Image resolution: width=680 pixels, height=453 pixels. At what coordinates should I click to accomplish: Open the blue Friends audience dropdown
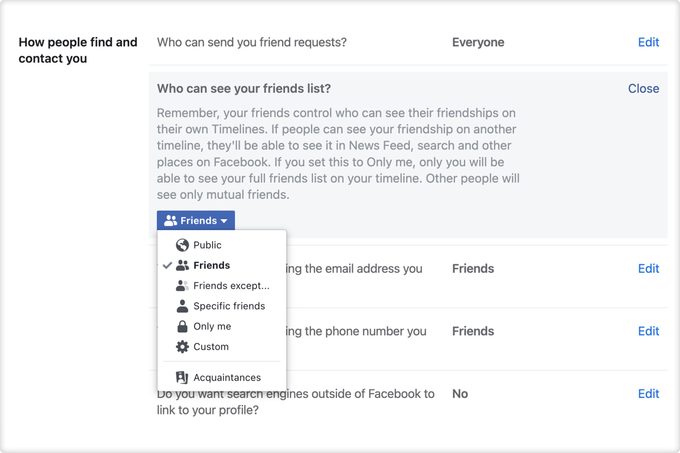(195, 221)
